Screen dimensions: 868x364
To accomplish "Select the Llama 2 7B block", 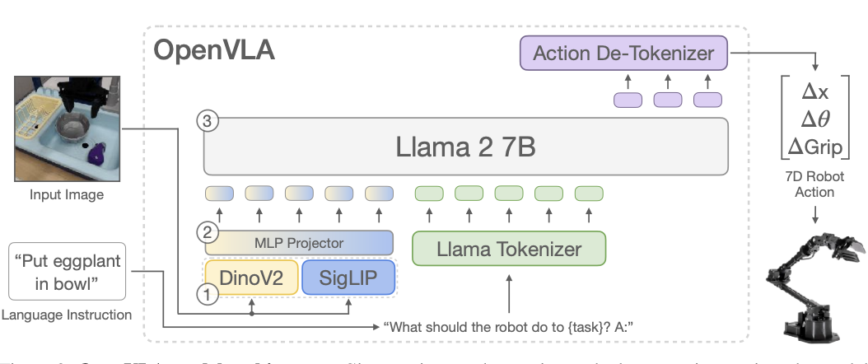I will tap(466, 147).
